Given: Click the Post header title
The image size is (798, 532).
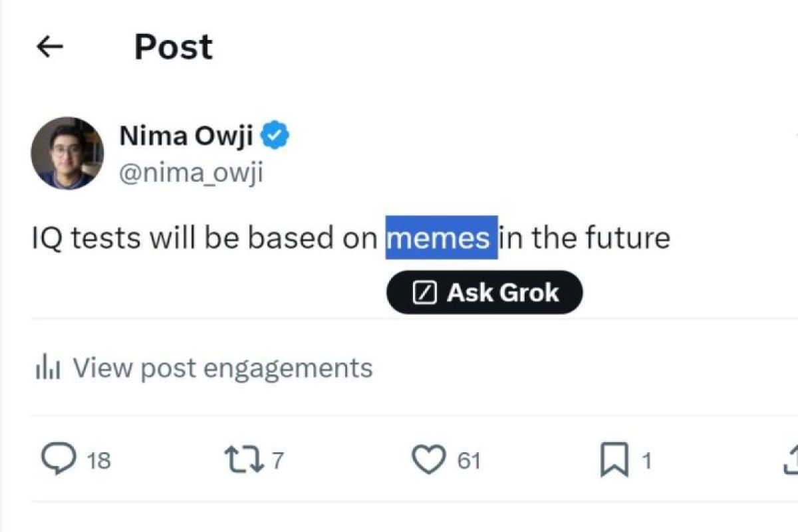Looking at the screenshot, I should [x=173, y=47].
